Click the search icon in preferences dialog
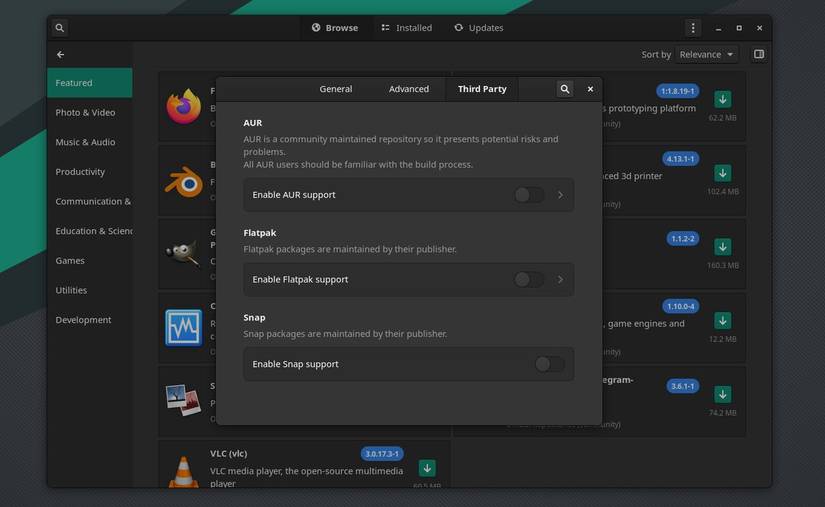 click(x=565, y=89)
